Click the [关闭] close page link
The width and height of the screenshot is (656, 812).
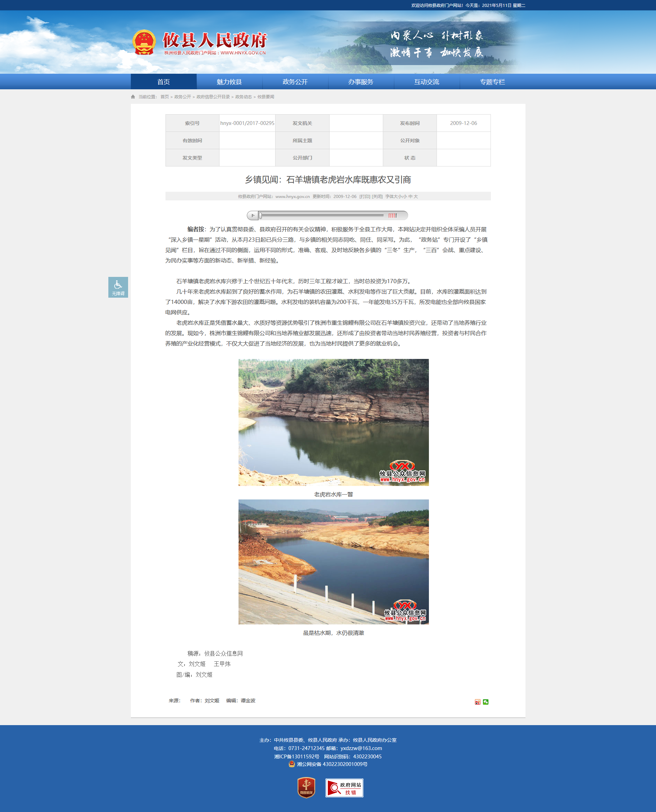pos(377,197)
